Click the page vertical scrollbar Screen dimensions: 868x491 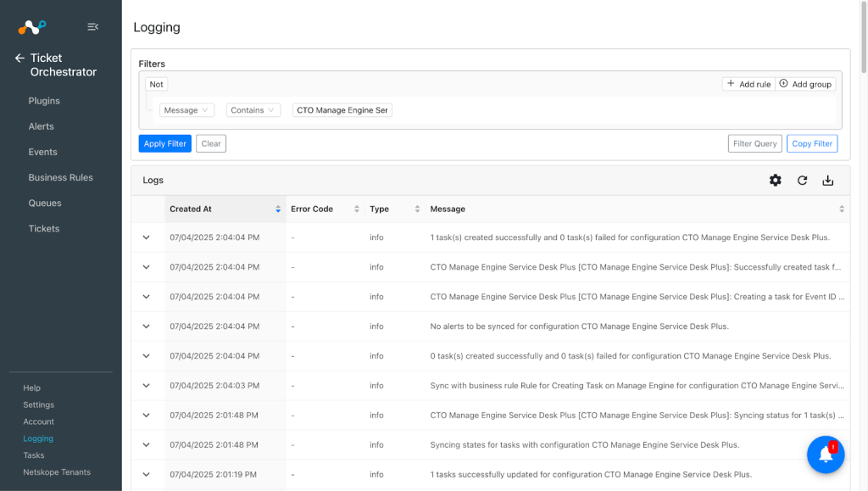click(864, 37)
